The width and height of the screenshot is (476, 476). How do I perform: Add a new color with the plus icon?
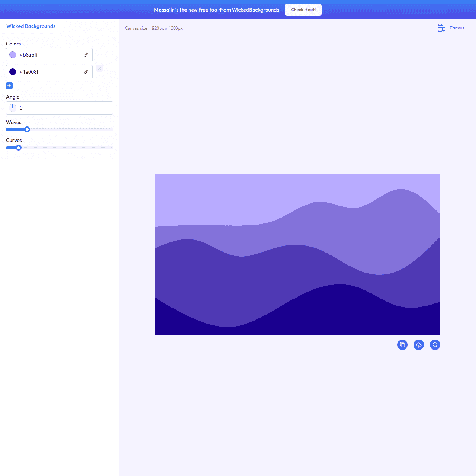coord(9,86)
